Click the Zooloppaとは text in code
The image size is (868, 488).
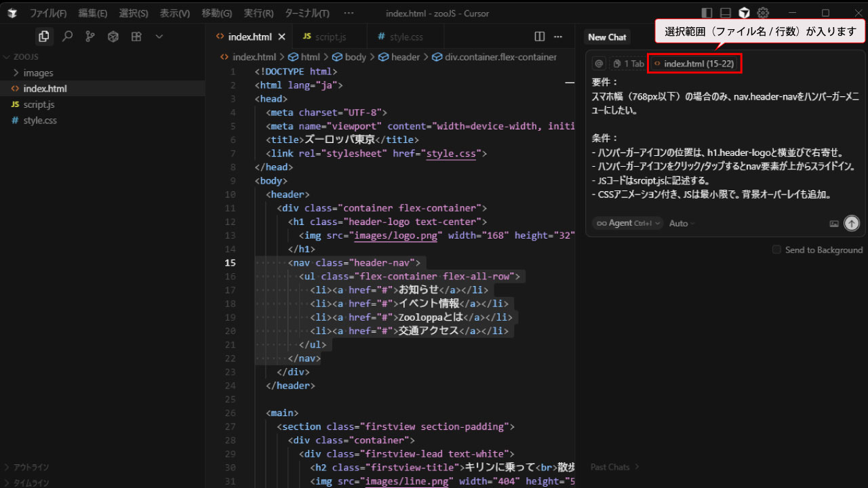pyautogui.click(x=430, y=317)
